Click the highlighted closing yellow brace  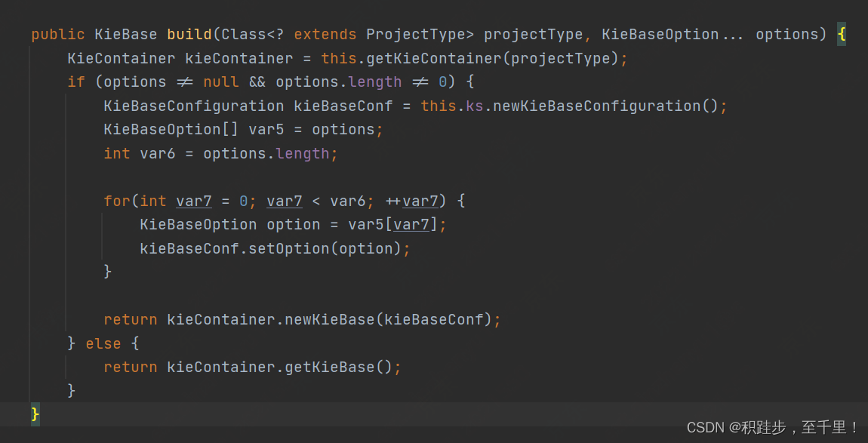click(x=35, y=414)
